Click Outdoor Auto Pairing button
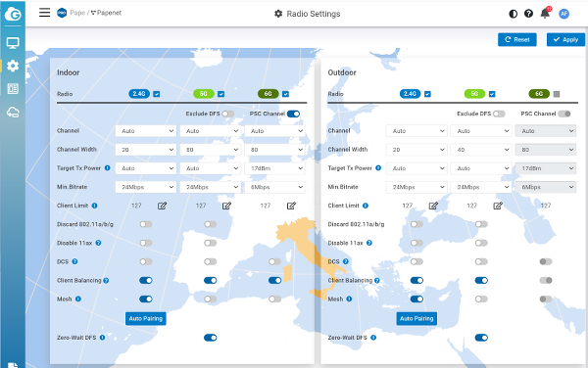 click(416, 319)
